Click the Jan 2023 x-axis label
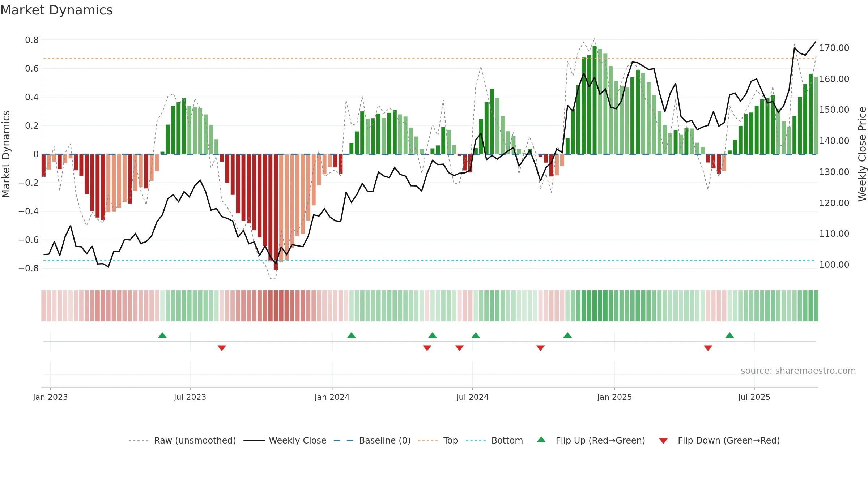 50,397
